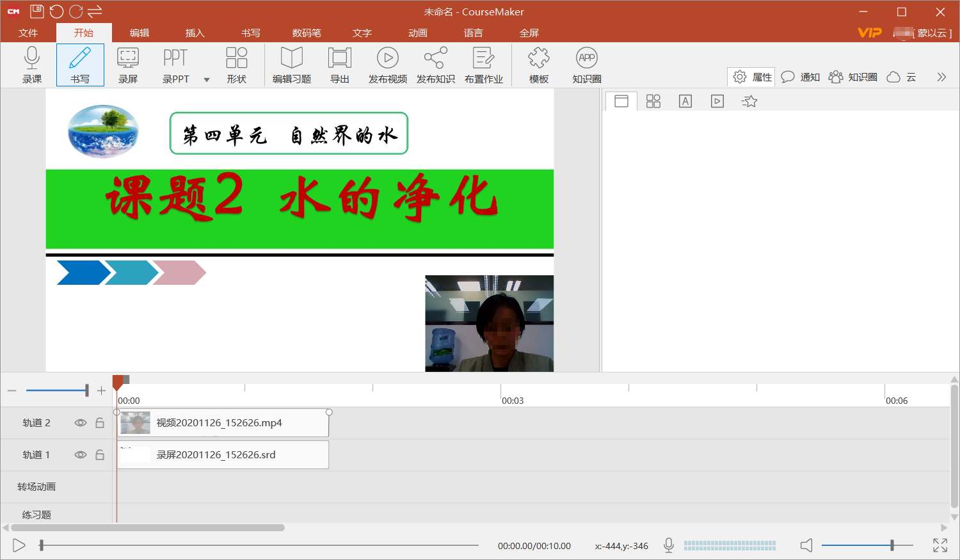Image resolution: width=960 pixels, height=560 pixels.
Task: Select the page properties panel icon
Action: 621,101
